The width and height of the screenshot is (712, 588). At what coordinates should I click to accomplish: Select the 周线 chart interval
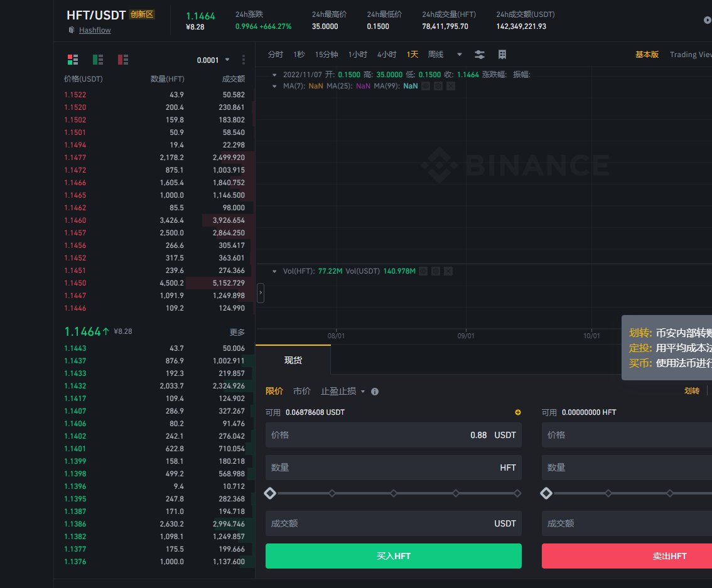point(436,55)
